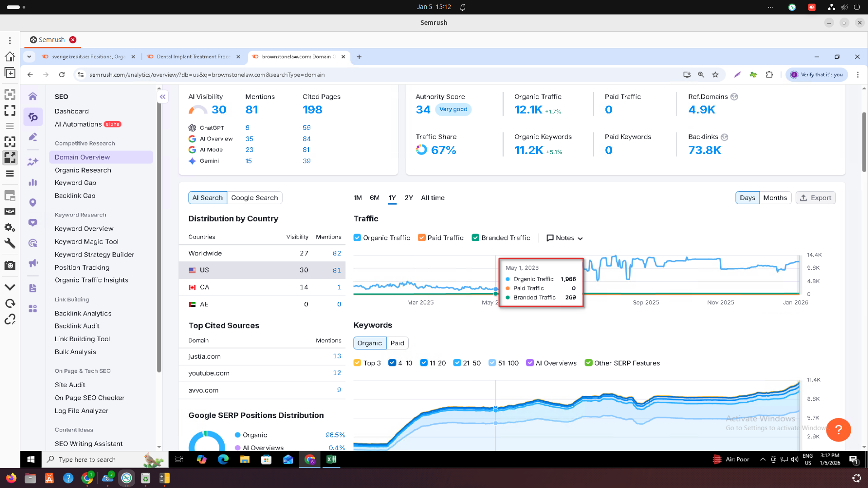868x488 pixels.
Task: Open the Advertising megaphone icon in rail
Action: tap(33, 263)
